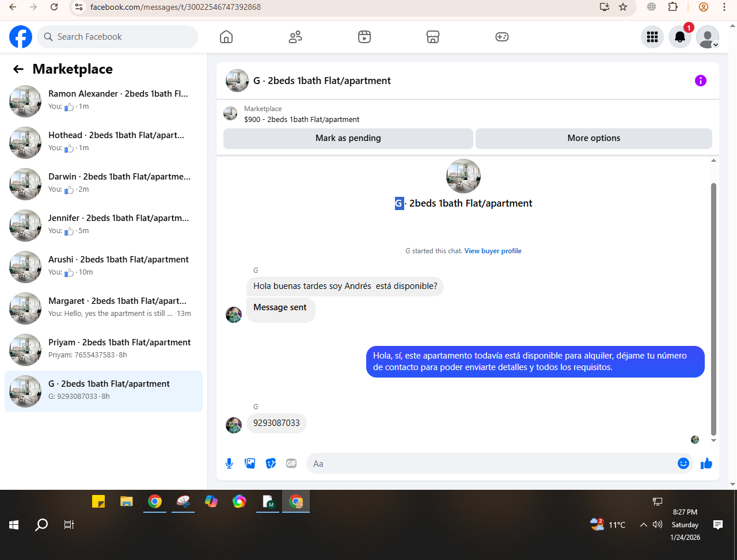Open the Facebook logo home link
Viewport: 737px width, 560px height.
21,37
